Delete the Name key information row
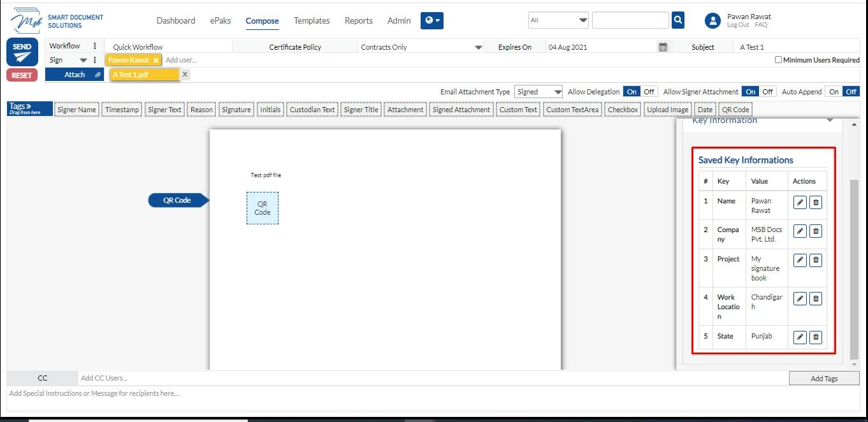 (x=816, y=203)
